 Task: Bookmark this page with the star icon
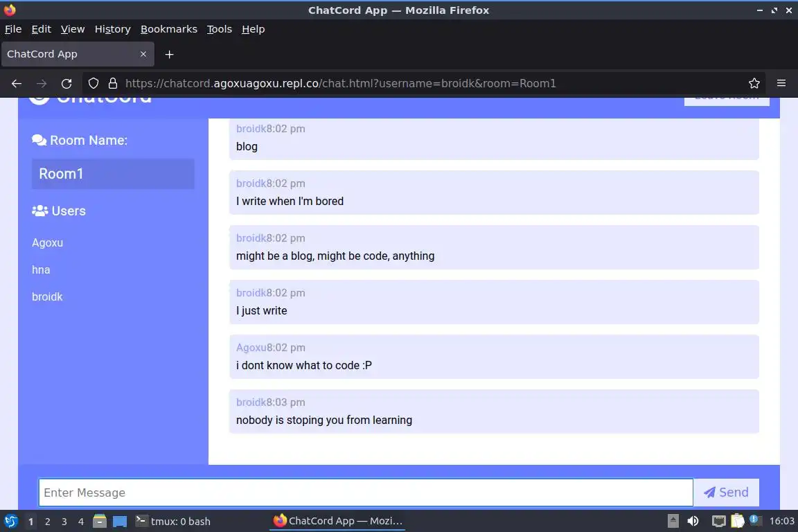click(x=754, y=84)
